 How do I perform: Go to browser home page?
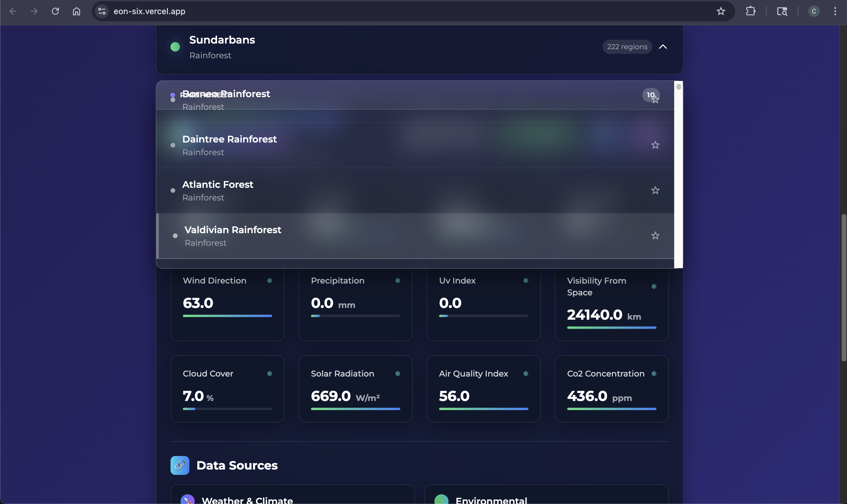[77, 11]
